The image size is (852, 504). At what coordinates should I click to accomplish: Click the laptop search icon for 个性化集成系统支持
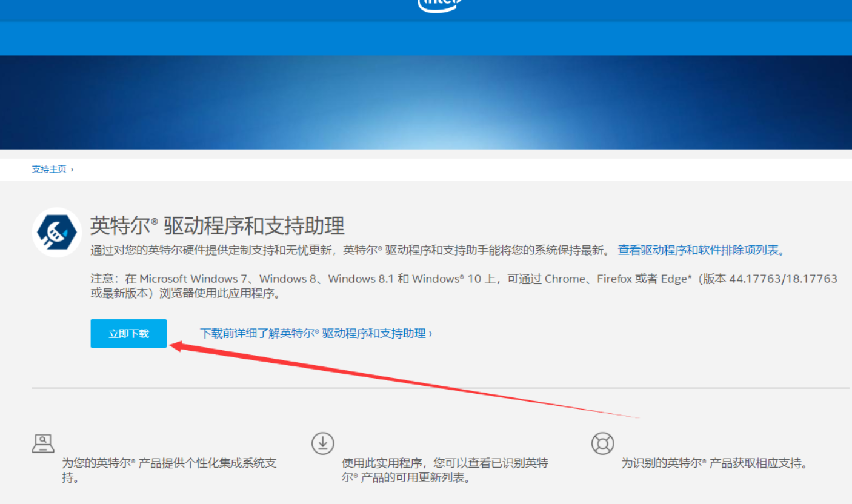pos(43,443)
